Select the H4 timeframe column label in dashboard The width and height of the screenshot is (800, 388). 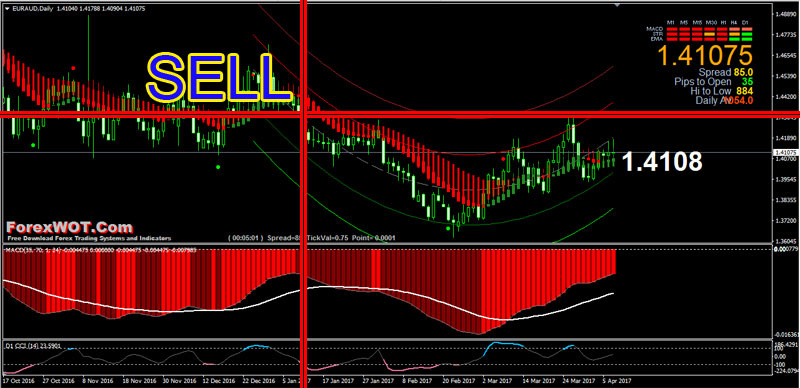pos(734,22)
